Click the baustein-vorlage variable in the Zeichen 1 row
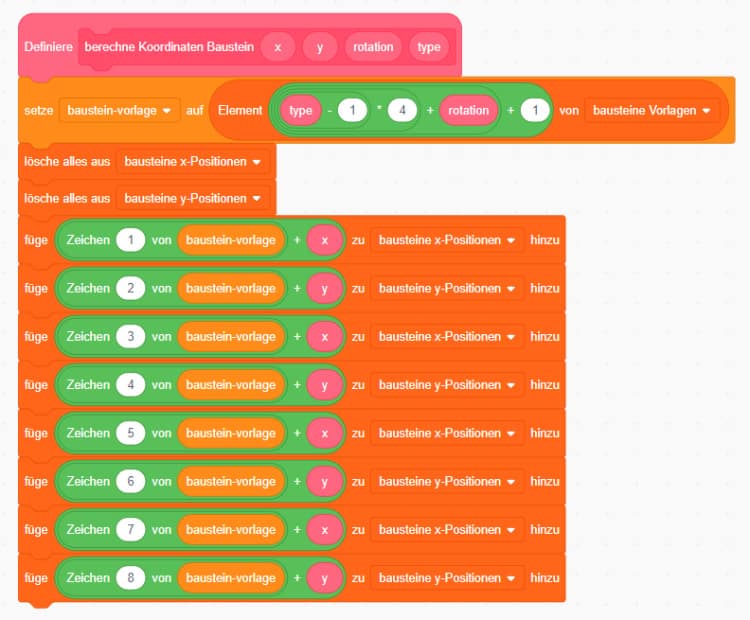 coord(231,240)
